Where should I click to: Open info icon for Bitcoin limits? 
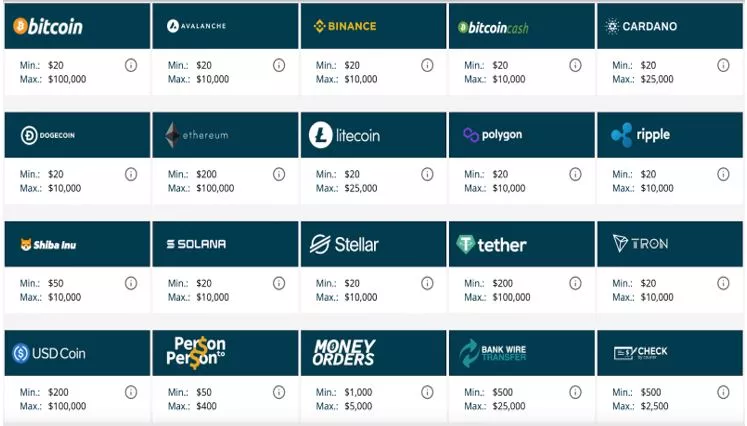[131, 65]
